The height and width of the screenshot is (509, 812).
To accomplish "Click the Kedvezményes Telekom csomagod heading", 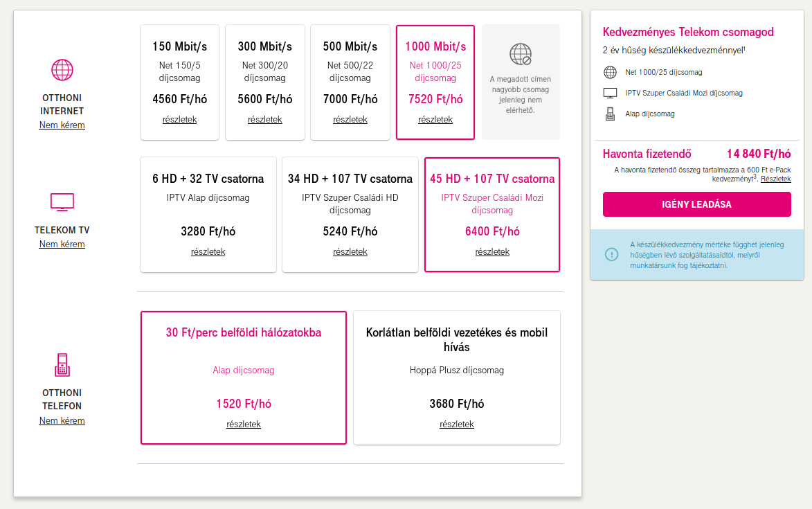I will [x=688, y=32].
